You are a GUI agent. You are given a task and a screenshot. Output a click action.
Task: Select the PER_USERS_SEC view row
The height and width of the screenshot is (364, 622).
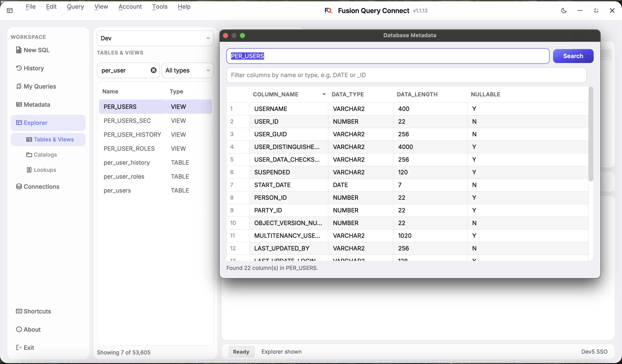click(155, 121)
